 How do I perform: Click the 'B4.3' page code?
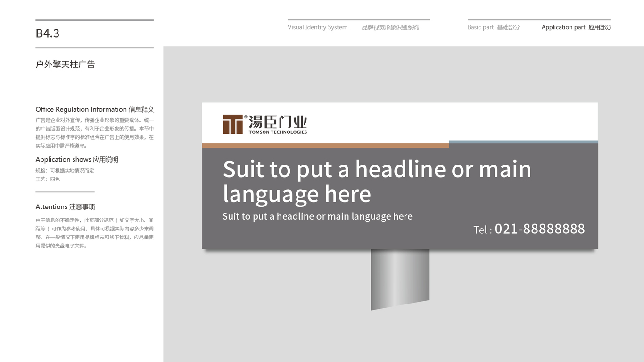pos(48,33)
